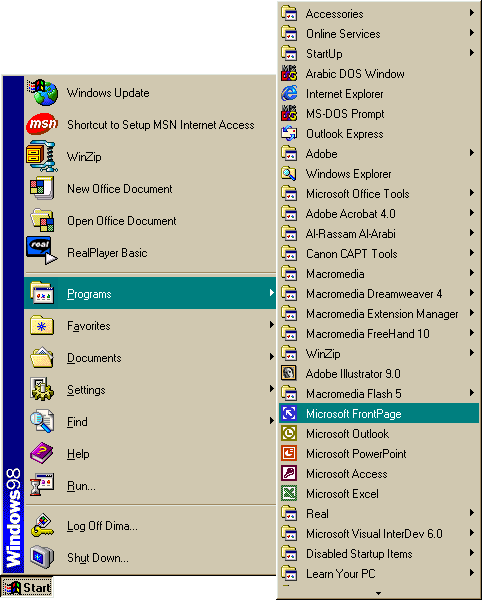Expand the Accessories submenu arrow
Image resolution: width=482 pixels, height=600 pixels.
[472, 13]
